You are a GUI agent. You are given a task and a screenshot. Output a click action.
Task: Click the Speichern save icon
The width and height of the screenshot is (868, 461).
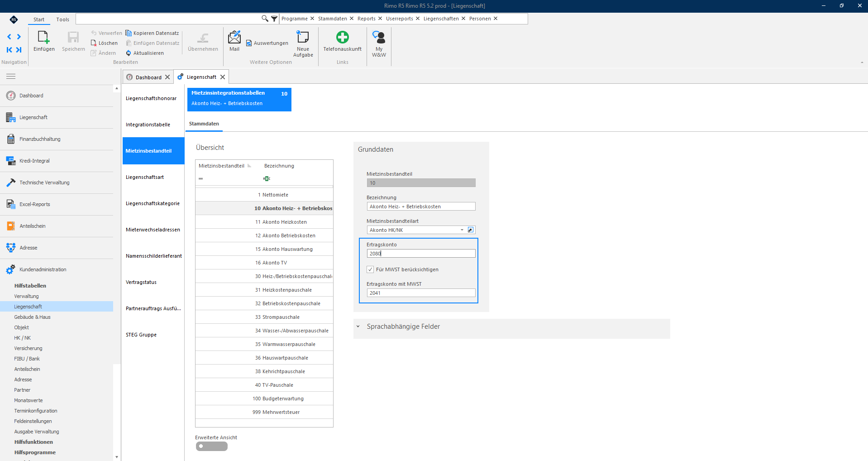pos(73,37)
